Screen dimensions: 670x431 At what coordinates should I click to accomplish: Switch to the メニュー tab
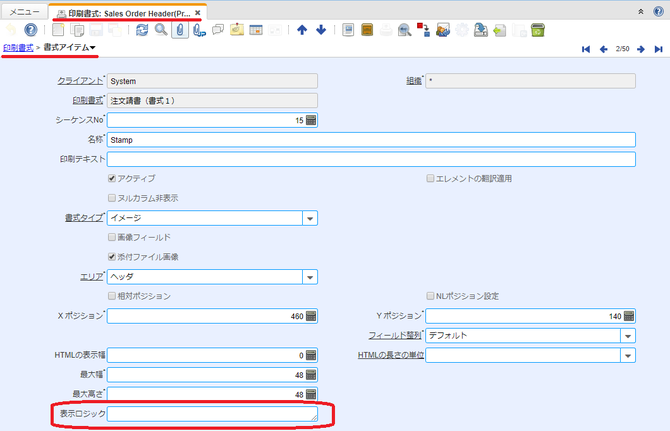[24, 12]
